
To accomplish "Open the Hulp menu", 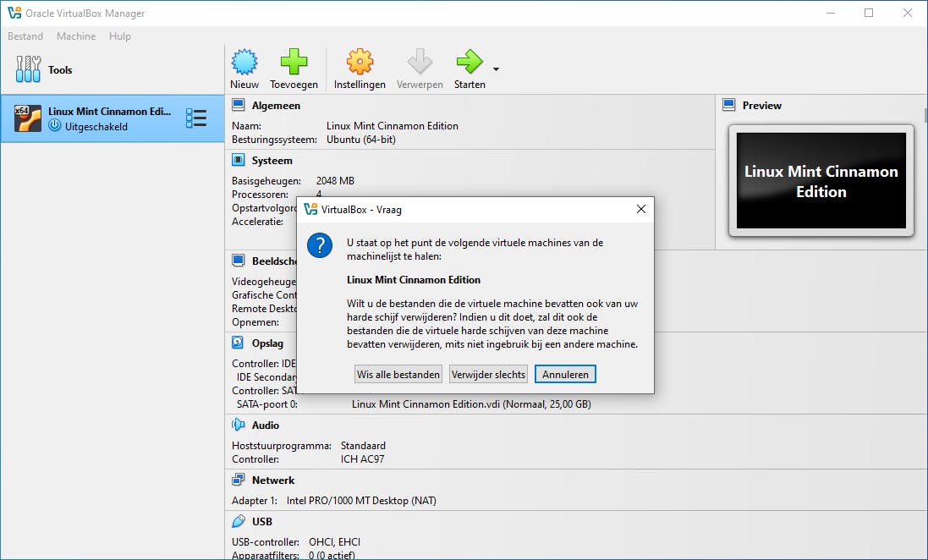I will click(119, 36).
